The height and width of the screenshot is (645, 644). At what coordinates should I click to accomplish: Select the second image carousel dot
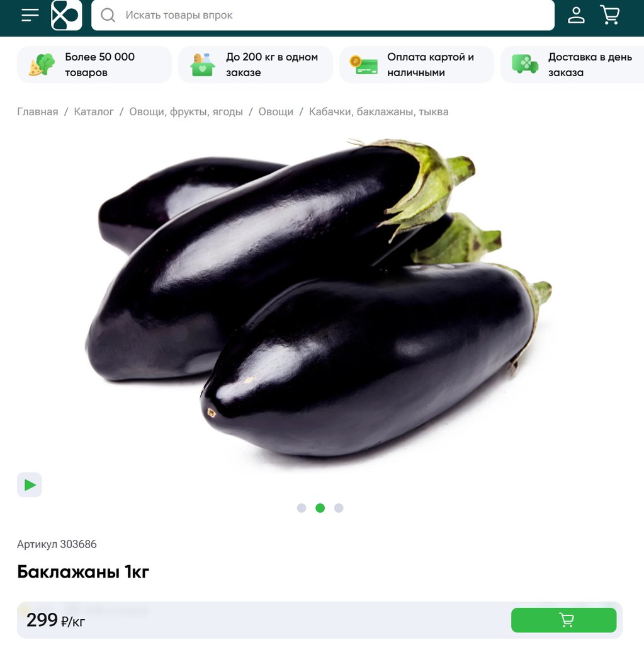320,508
